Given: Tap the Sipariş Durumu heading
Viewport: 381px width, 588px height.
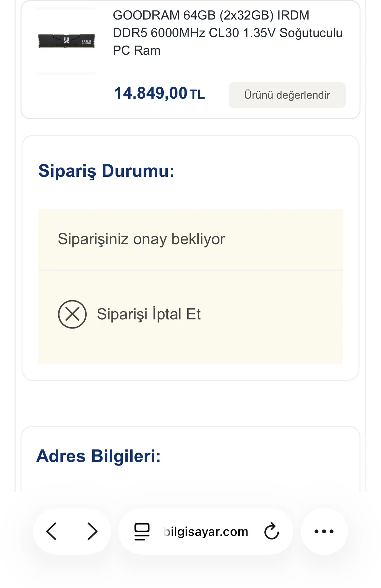Looking at the screenshot, I should point(106,171).
